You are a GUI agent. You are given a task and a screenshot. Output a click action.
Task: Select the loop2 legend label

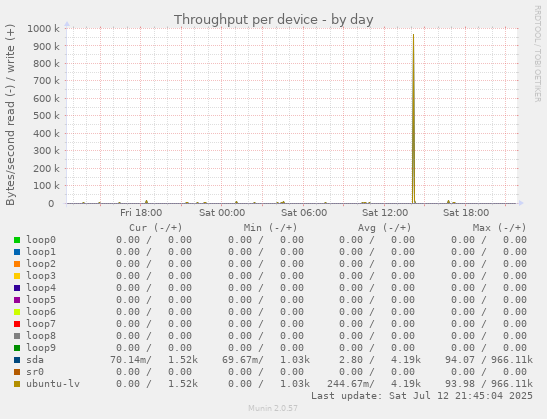point(41,264)
